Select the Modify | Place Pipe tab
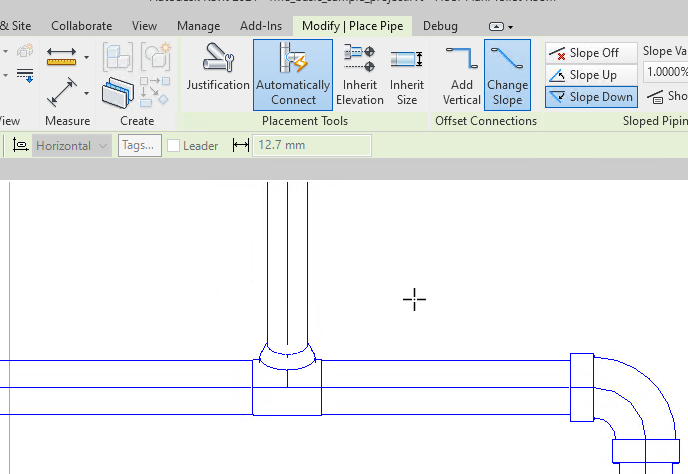Image resolution: width=688 pixels, height=474 pixels. coord(352,26)
